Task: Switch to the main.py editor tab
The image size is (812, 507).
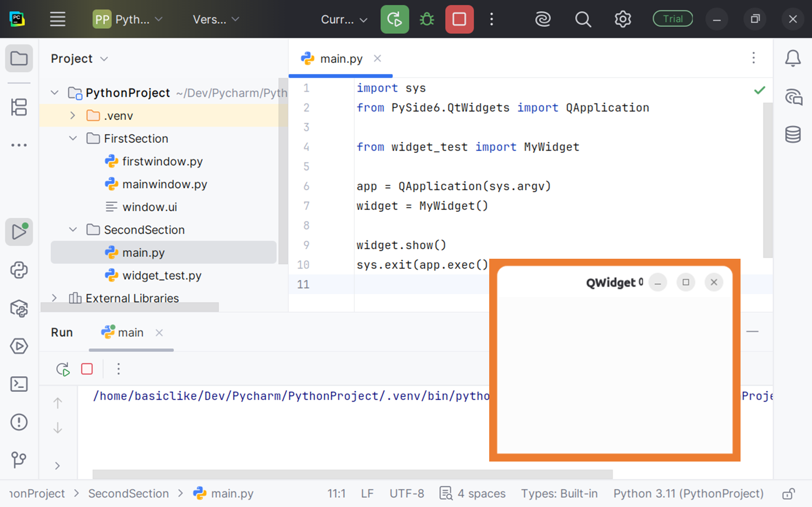Action: tap(341, 59)
